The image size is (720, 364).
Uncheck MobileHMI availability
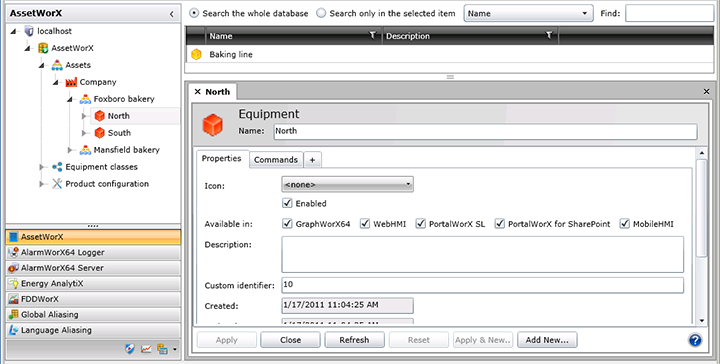pos(625,224)
